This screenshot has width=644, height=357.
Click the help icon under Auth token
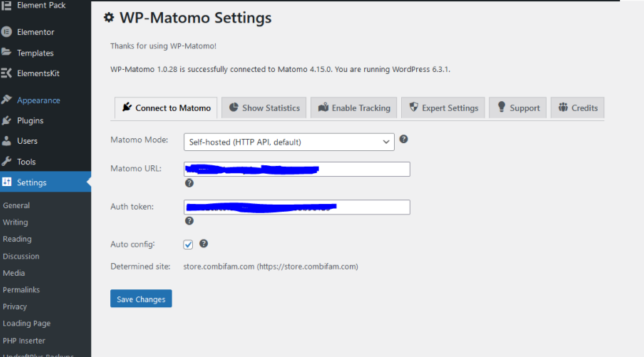click(x=189, y=221)
